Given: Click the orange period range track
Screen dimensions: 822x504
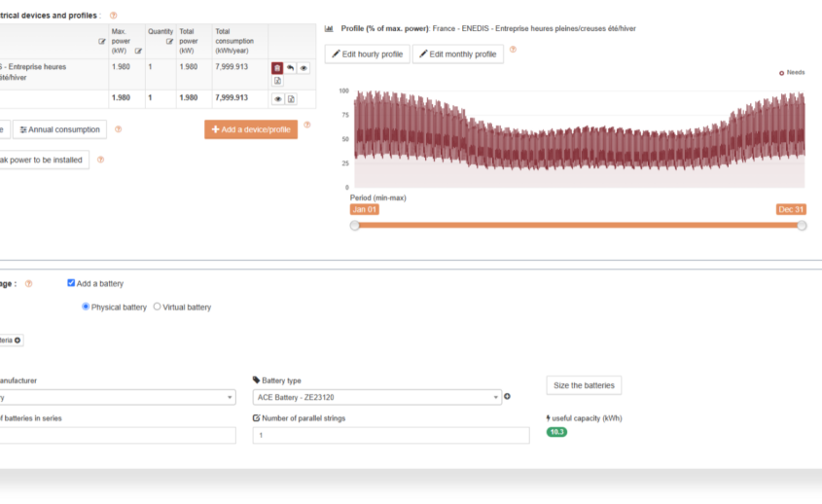Looking at the screenshot, I should point(578,226).
